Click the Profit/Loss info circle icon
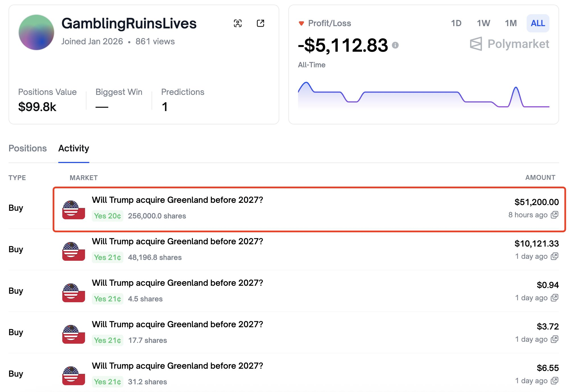 coord(395,45)
